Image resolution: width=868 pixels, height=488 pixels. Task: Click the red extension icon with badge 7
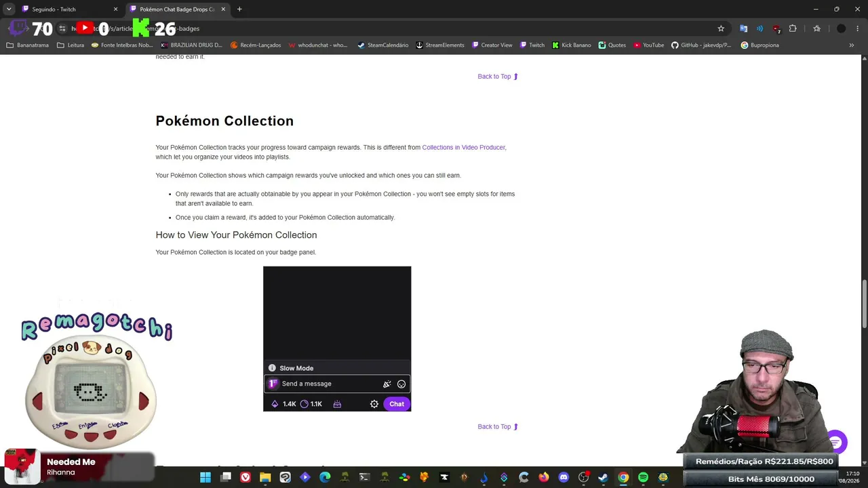[776, 28]
